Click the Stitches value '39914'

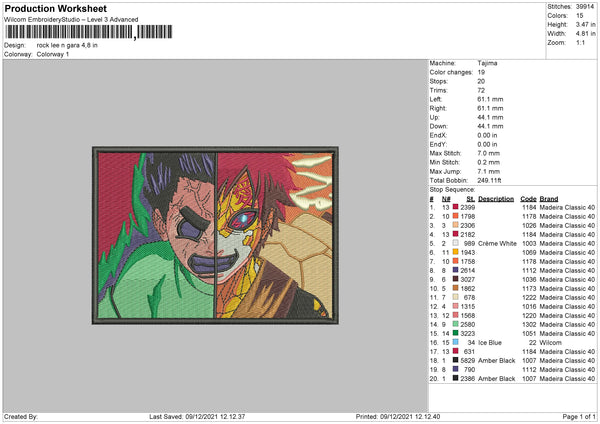(x=585, y=7)
